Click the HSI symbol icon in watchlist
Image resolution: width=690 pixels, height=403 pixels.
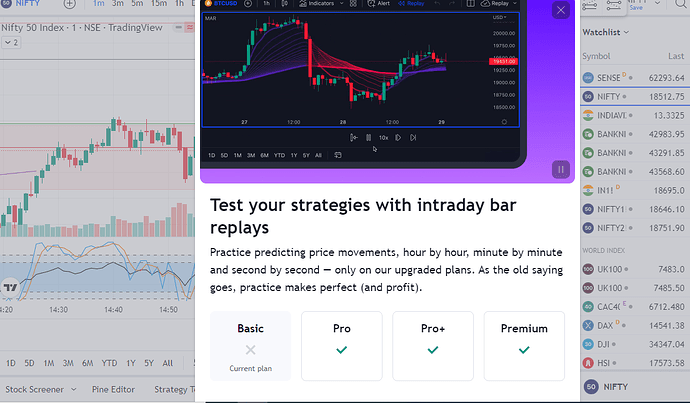click(588, 363)
